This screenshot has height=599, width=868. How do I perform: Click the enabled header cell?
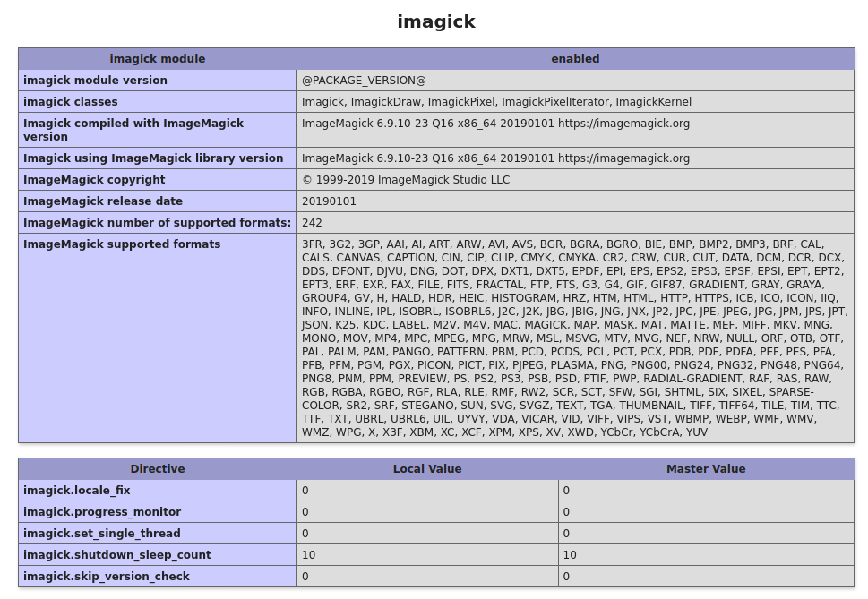tap(575, 59)
